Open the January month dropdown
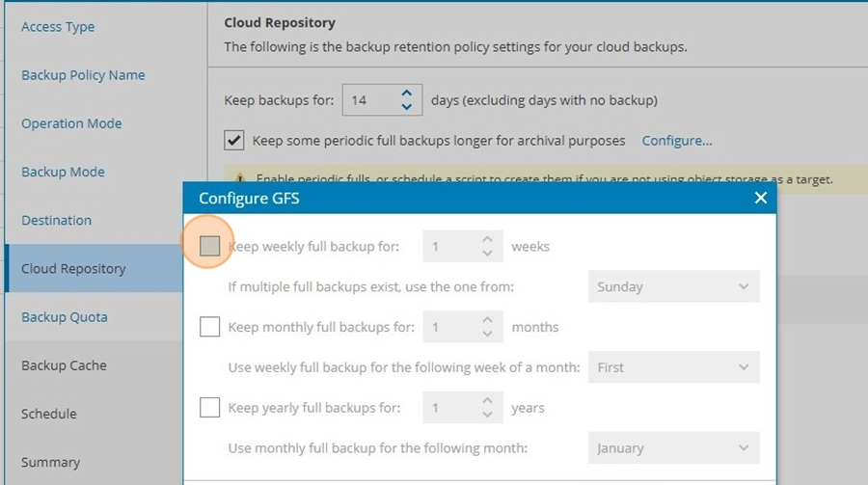The height and width of the screenshot is (485, 868). point(674,448)
